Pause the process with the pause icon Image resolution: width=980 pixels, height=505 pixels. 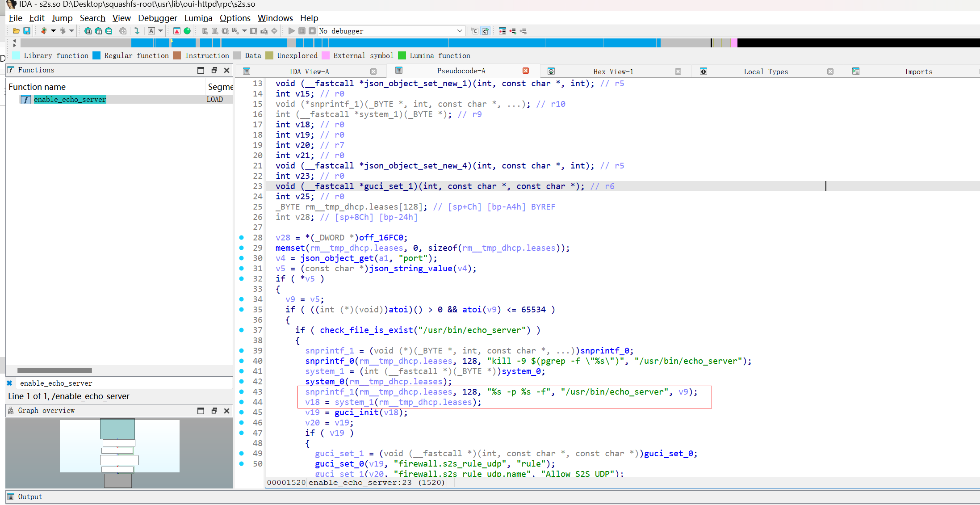click(x=302, y=31)
